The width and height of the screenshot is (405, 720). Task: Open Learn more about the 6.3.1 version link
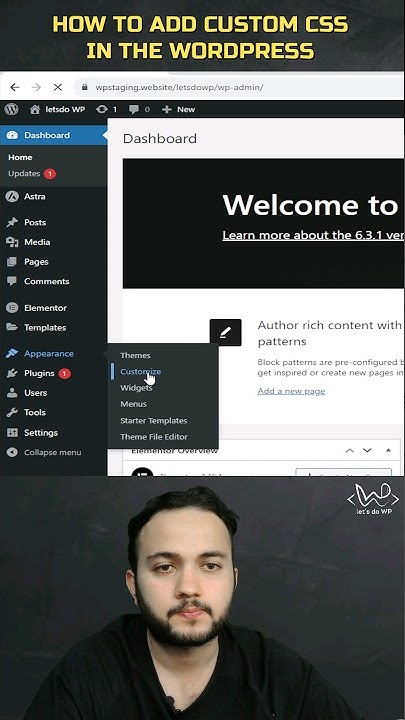point(313,235)
